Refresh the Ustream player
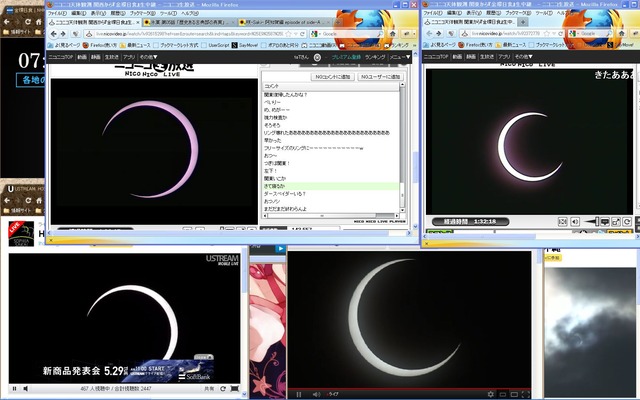Screen dimensions: 640x400 [x=223, y=389]
